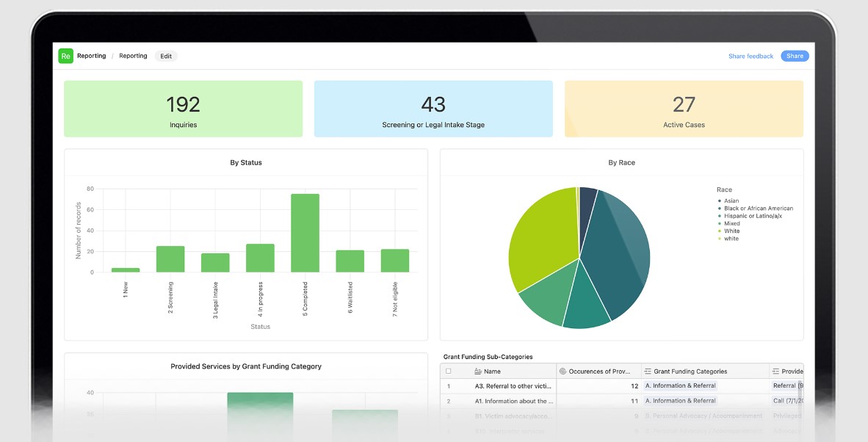Click the Edit button
This screenshot has width=868, height=442.
[166, 56]
